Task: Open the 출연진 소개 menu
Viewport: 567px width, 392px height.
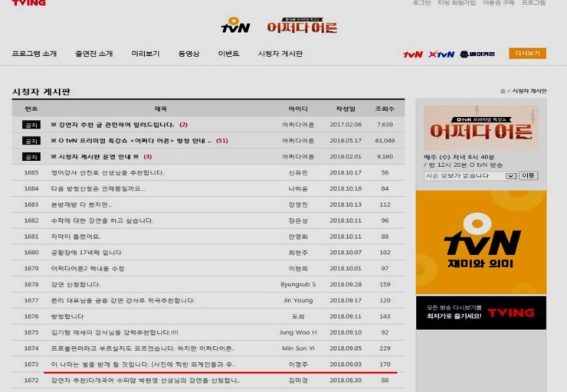Action: 93,54
